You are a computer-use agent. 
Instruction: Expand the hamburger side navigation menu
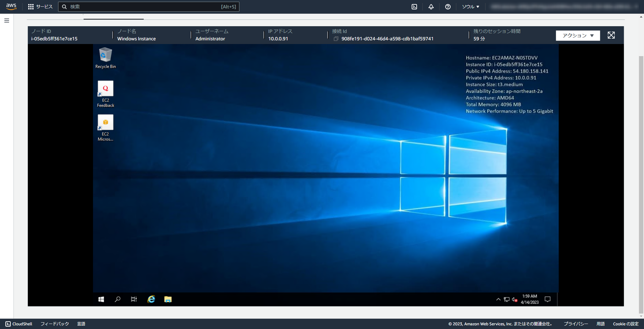(x=7, y=20)
